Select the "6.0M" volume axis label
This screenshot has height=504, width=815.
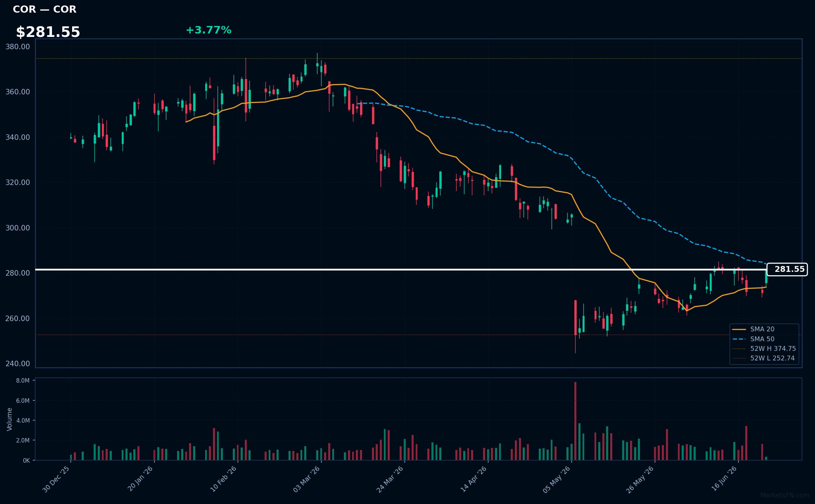23,401
